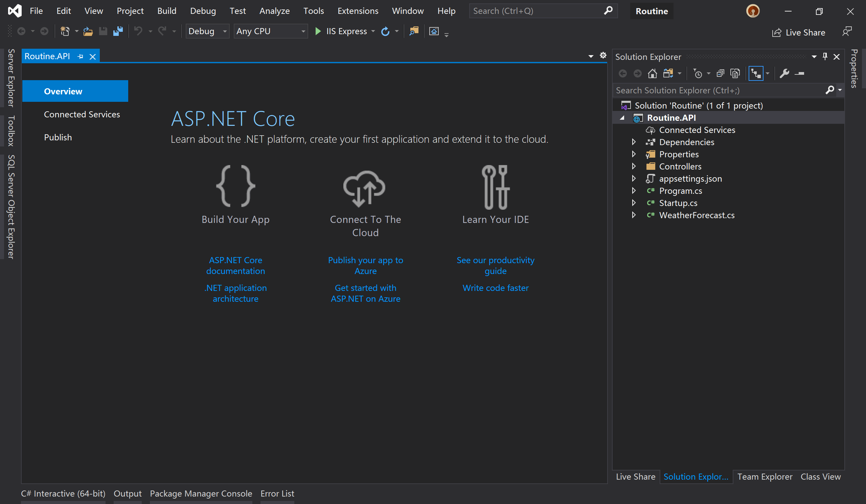
Task: Toggle auto-hide pin on Solution Explorer
Action: point(825,57)
